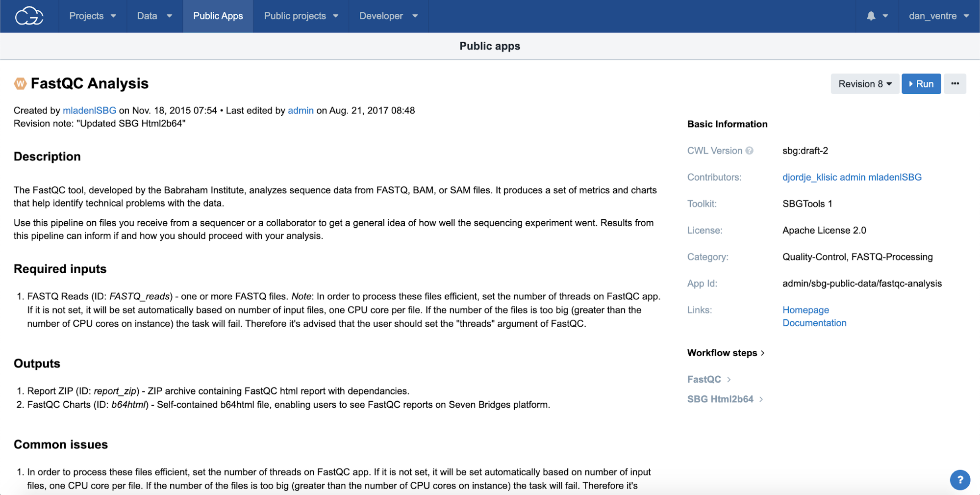Open contributor djordje_klisic link
980x495 pixels.
(x=809, y=177)
